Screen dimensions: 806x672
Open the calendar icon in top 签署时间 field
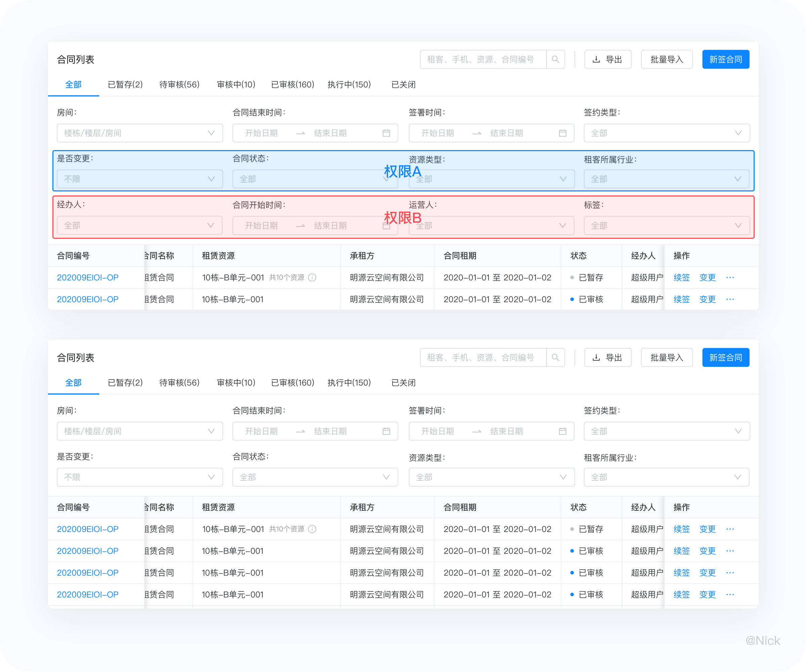(562, 133)
